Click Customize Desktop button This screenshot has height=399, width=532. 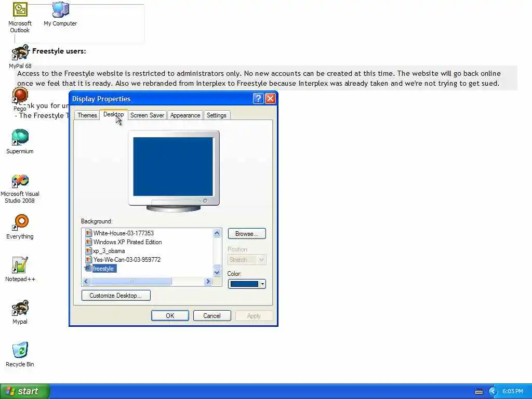[x=116, y=295]
